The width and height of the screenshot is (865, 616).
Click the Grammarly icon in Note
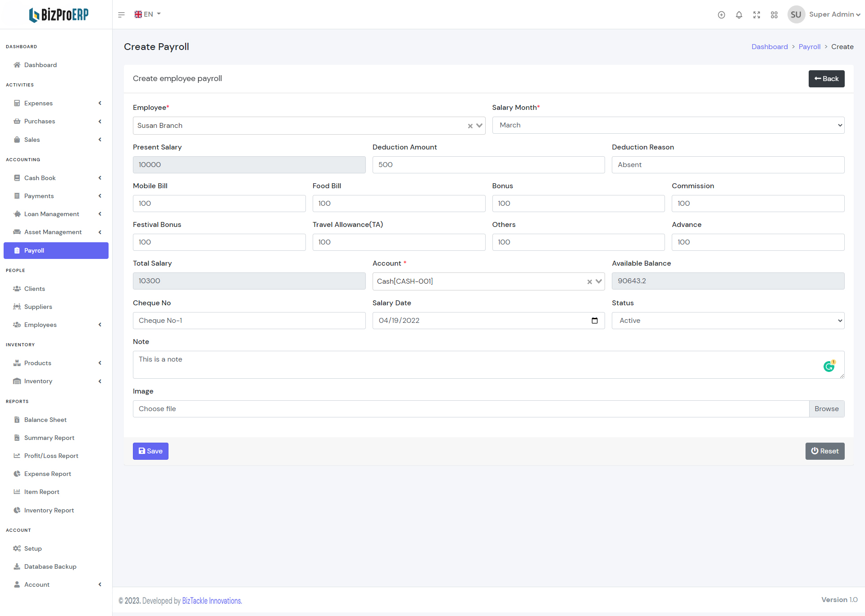(829, 367)
